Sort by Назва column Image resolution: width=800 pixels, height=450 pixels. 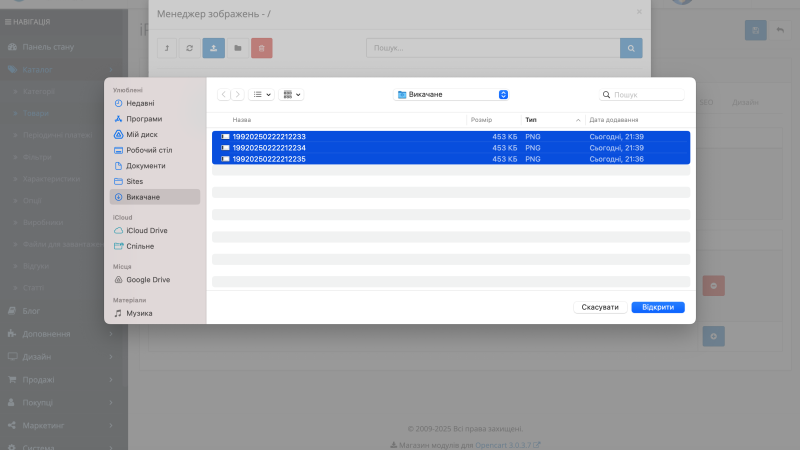coord(242,120)
